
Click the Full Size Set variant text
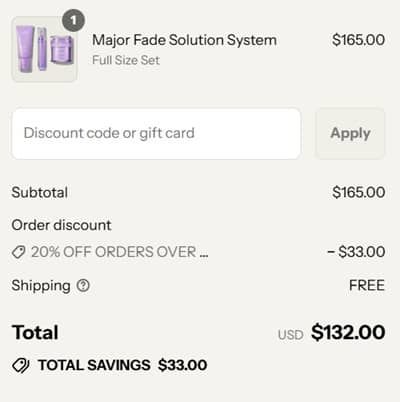click(126, 60)
